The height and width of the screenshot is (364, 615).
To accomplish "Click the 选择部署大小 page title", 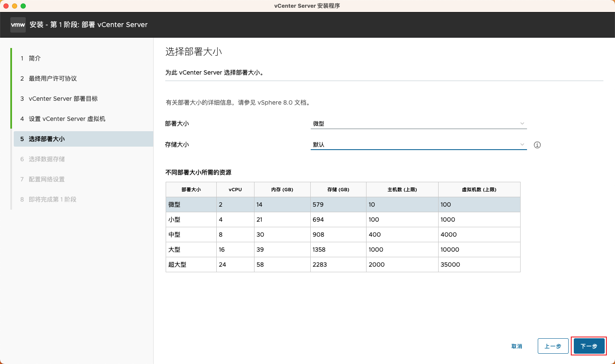I will [x=194, y=52].
